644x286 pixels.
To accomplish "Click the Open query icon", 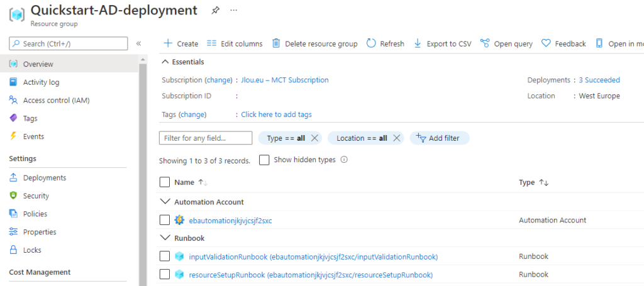I will (485, 43).
